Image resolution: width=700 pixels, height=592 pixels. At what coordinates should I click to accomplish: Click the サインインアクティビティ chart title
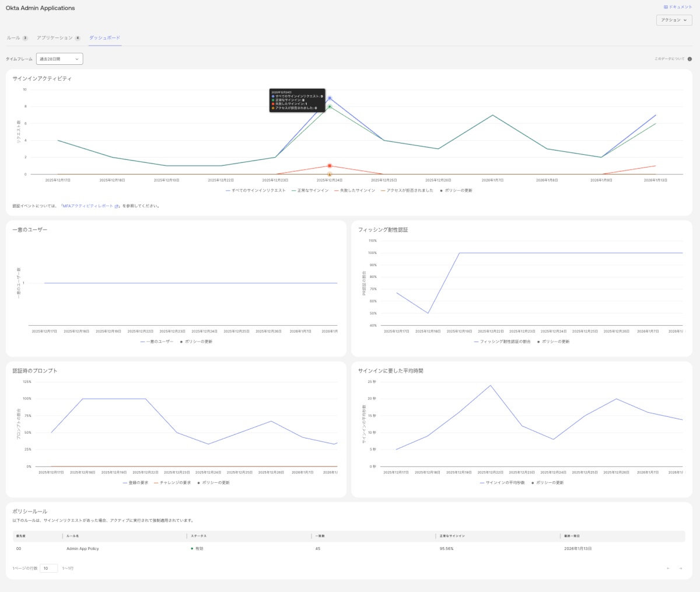[42, 78]
